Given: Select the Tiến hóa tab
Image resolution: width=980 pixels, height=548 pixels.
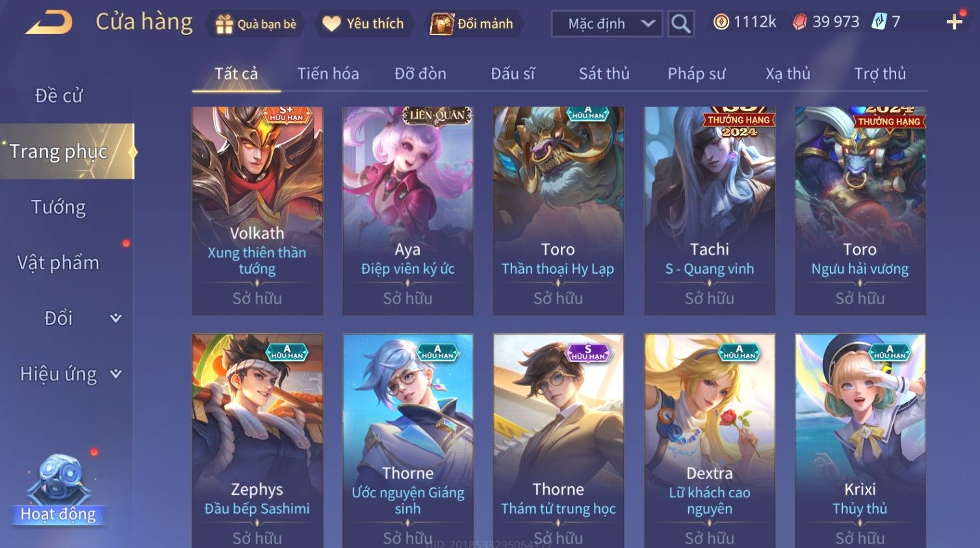Looking at the screenshot, I should [328, 73].
